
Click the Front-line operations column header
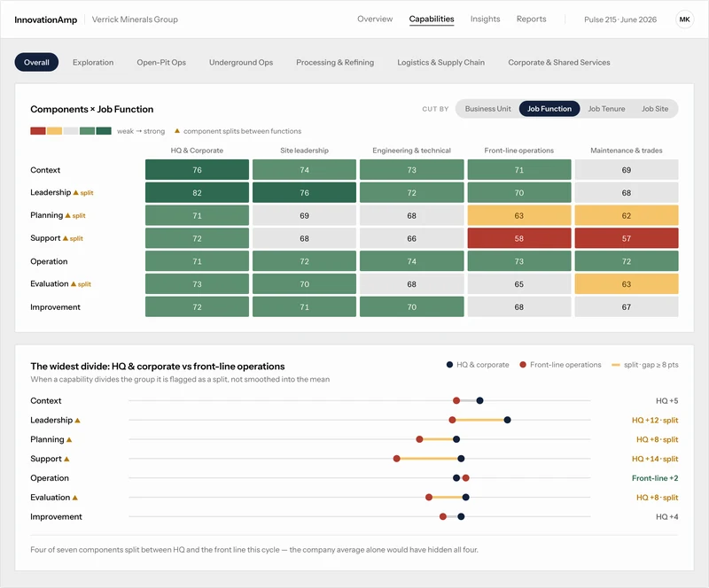pos(519,151)
